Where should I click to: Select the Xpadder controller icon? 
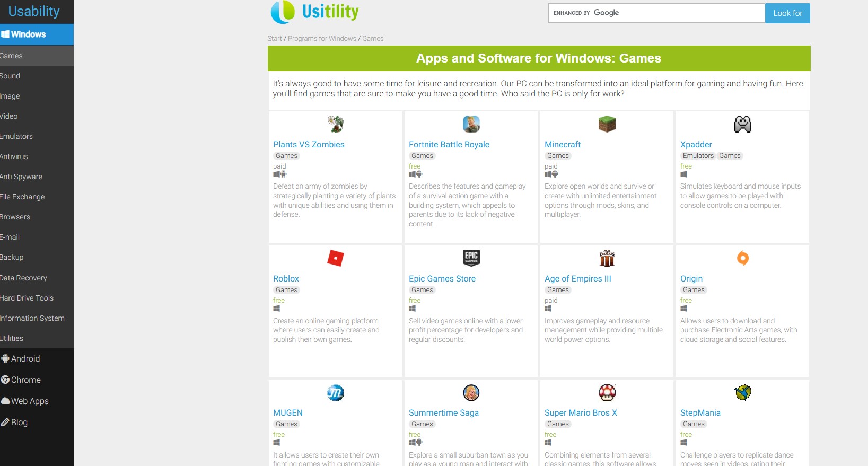tap(742, 124)
